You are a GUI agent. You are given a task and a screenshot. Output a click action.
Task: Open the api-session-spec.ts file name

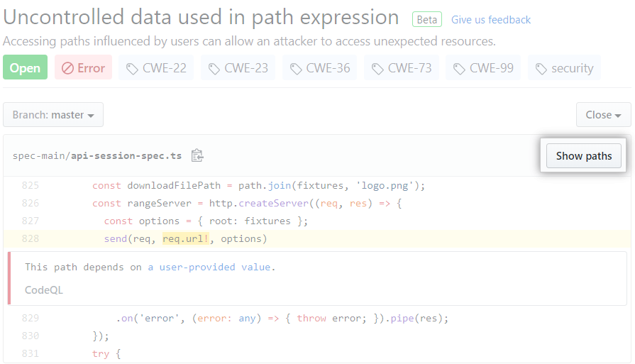click(126, 155)
